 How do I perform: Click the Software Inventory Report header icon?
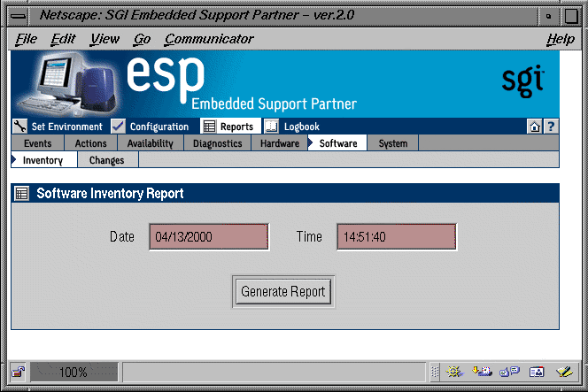click(21, 194)
